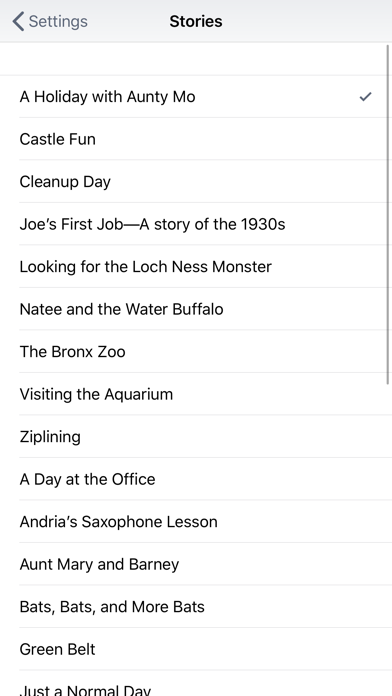Select the Ziplining story
Viewport: 392px width, 696px height.
pos(196,437)
